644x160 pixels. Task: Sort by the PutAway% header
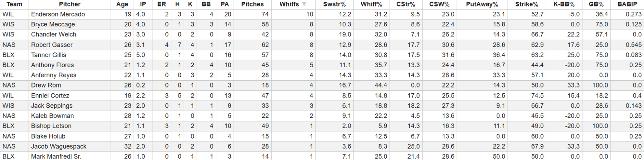coord(482,4)
